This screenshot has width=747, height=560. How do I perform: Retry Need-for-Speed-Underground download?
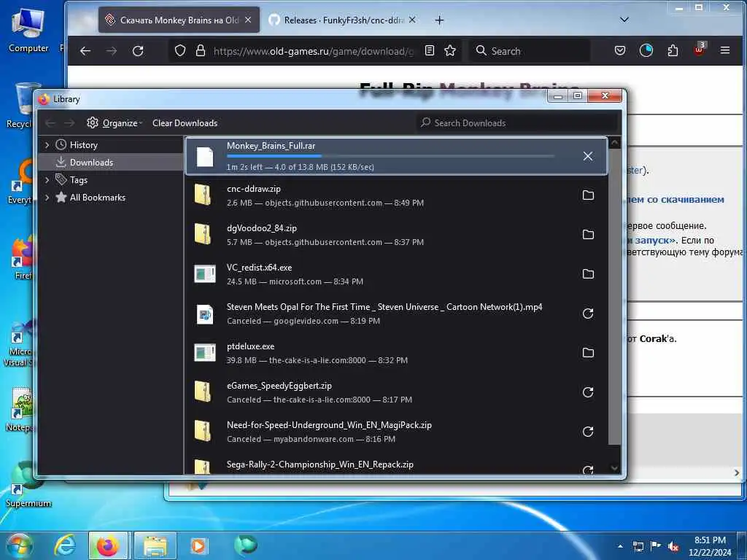[x=588, y=432]
